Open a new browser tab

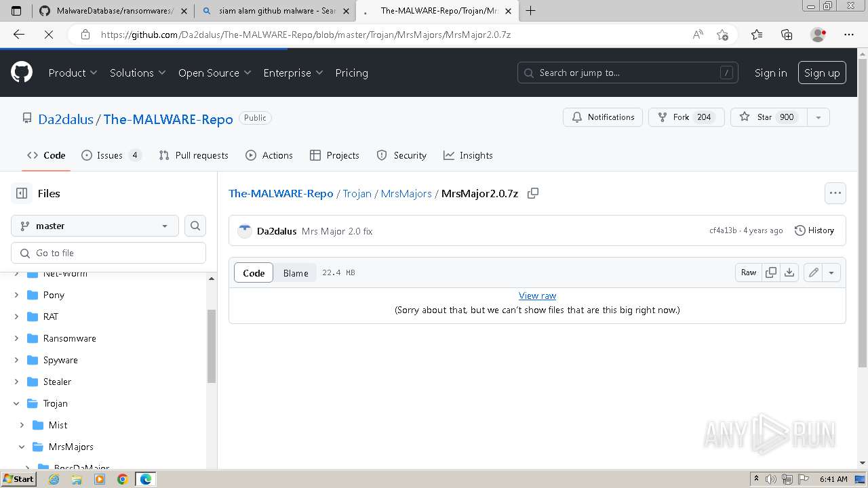pos(530,11)
